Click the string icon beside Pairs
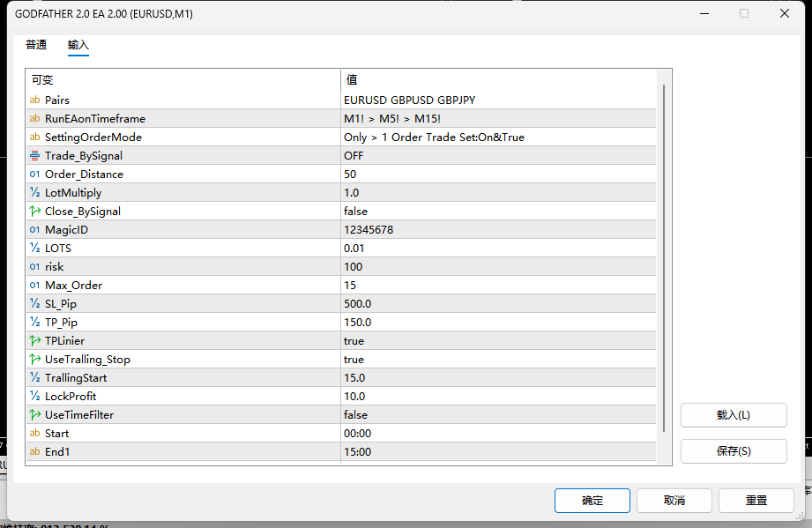Image resolution: width=812 pixels, height=528 pixels. (34, 100)
